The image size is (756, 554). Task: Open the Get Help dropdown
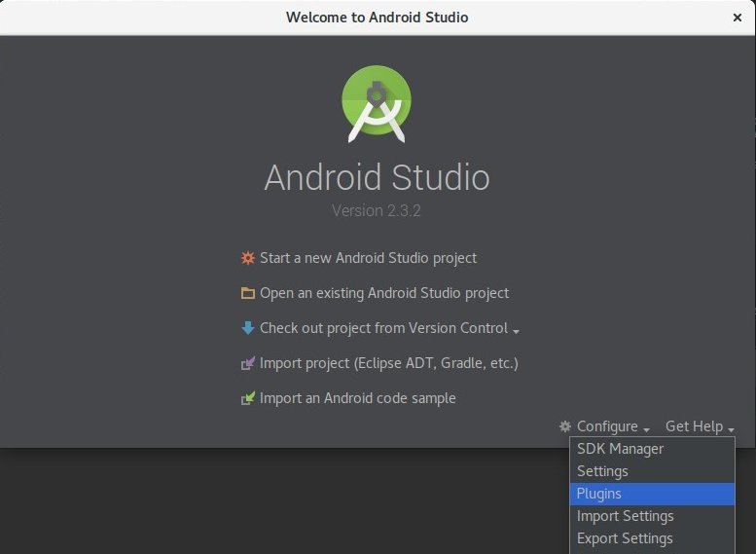click(x=700, y=426)
